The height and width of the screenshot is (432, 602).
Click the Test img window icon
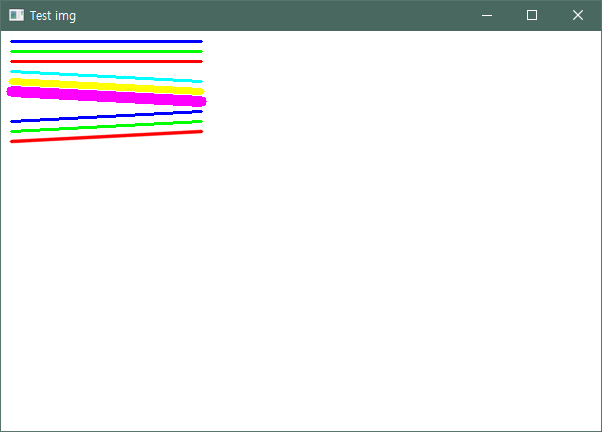(16, 15)
